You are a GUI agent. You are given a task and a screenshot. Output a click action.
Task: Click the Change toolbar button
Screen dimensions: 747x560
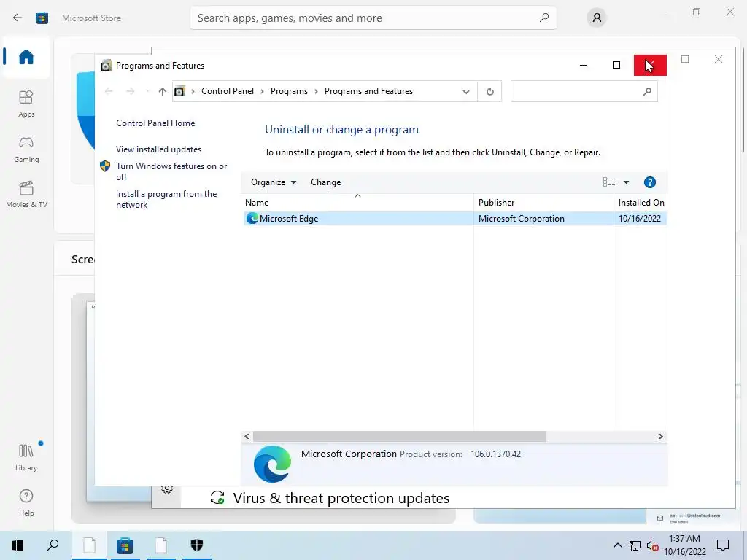(325, 182)
